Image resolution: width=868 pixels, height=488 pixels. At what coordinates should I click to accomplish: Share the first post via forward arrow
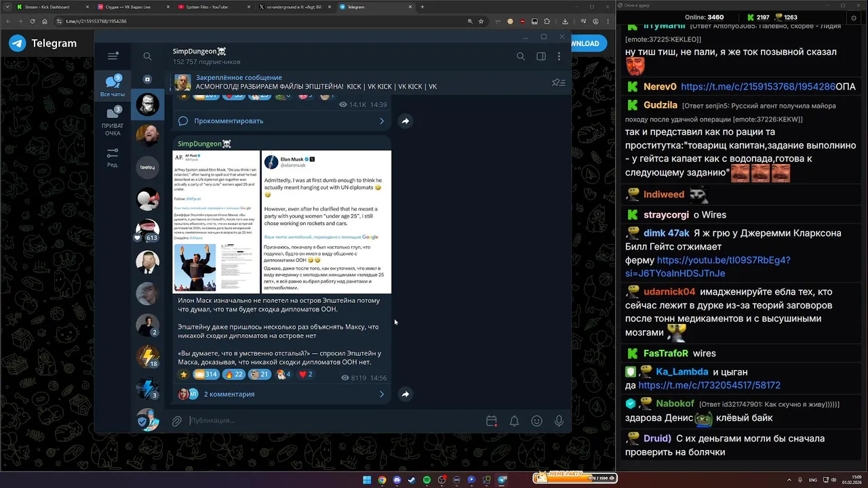[405, 121]
